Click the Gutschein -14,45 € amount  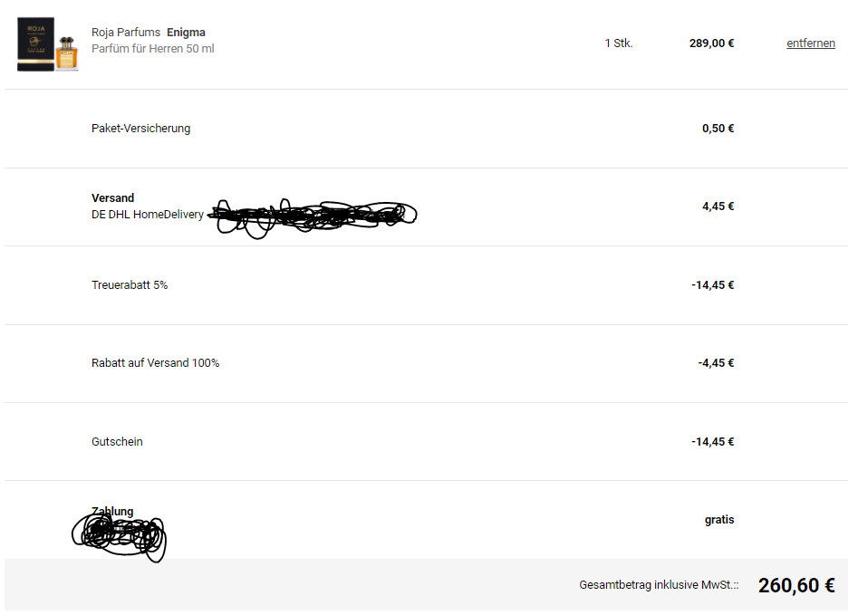tap(712, 442)
